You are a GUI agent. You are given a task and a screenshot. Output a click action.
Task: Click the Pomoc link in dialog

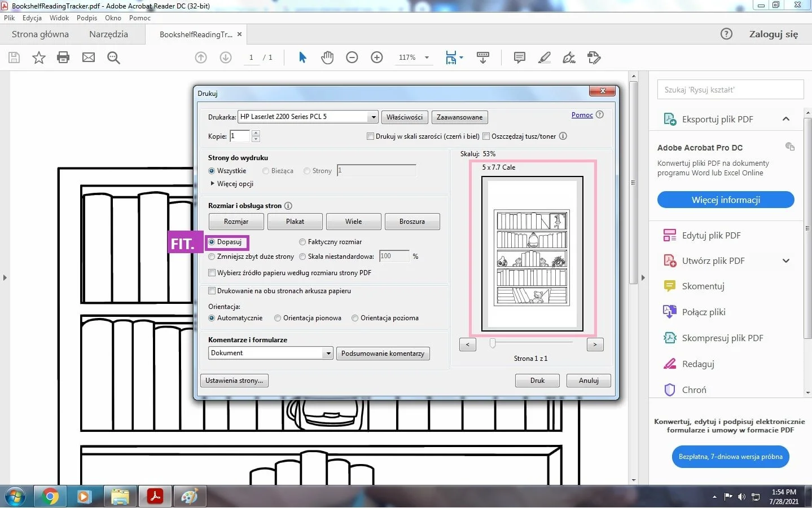582,115
